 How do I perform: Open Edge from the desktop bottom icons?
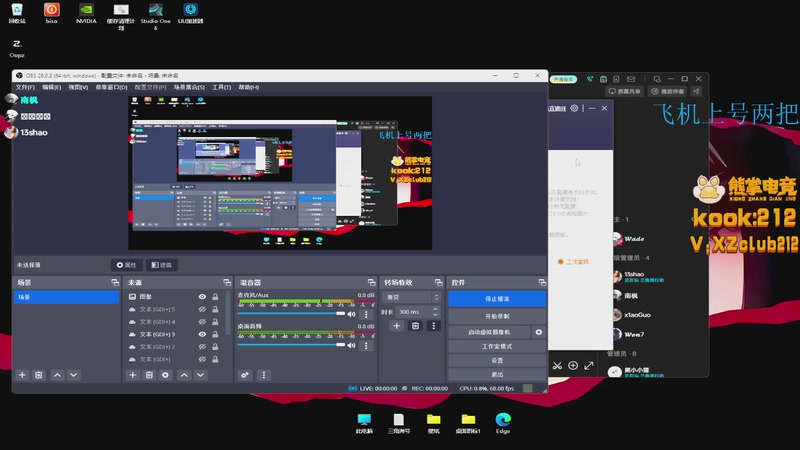coord(503,423)
